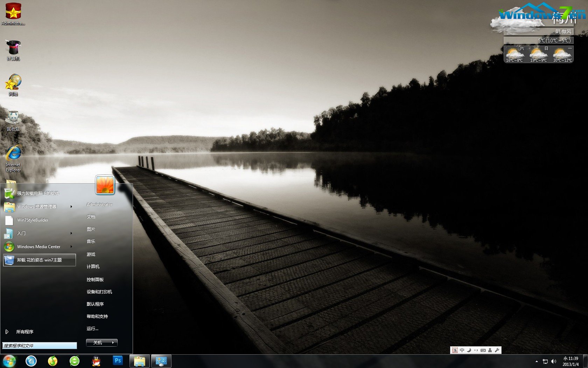588x368 pixels.
Task: Expand arrow next to Windows Media Center
Action: click(x=71, y=247)
